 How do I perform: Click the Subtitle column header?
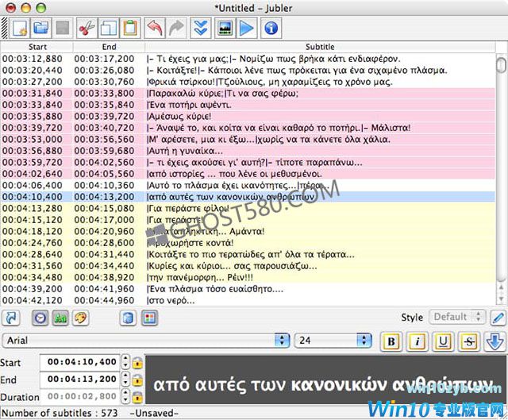click(x=320, y=48)
